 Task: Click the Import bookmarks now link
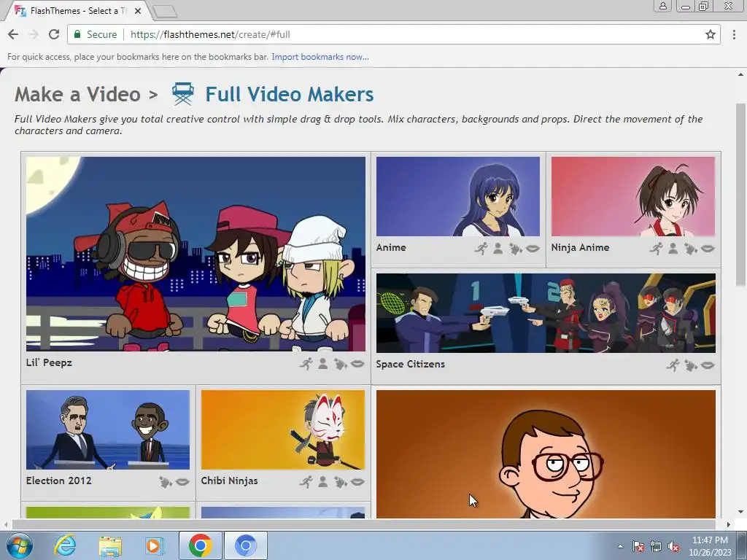(320, 57)
